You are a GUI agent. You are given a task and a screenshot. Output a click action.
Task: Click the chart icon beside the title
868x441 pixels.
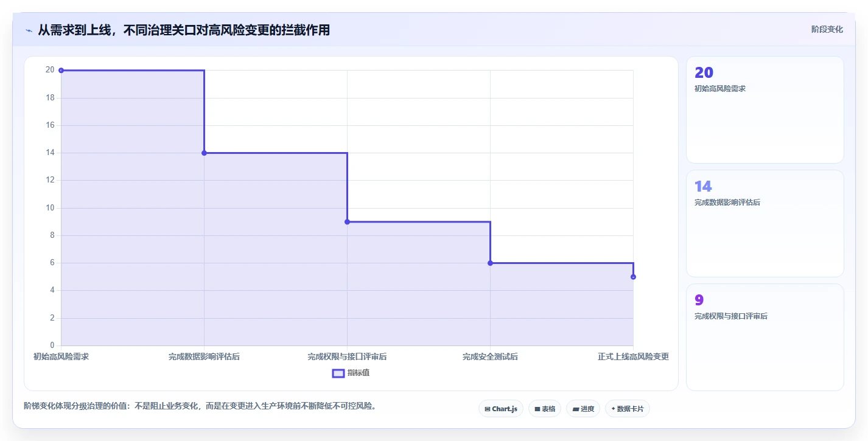[x=29, y=30]
